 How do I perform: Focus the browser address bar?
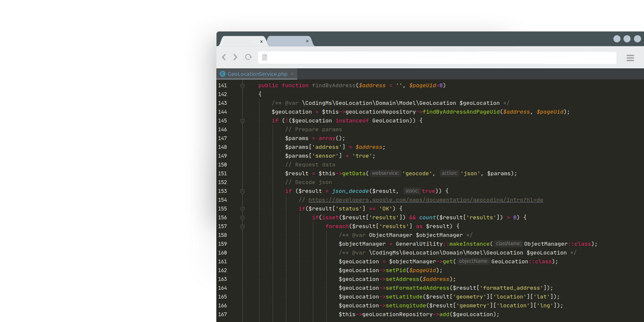pyautogui.click(x=437, y=58)
